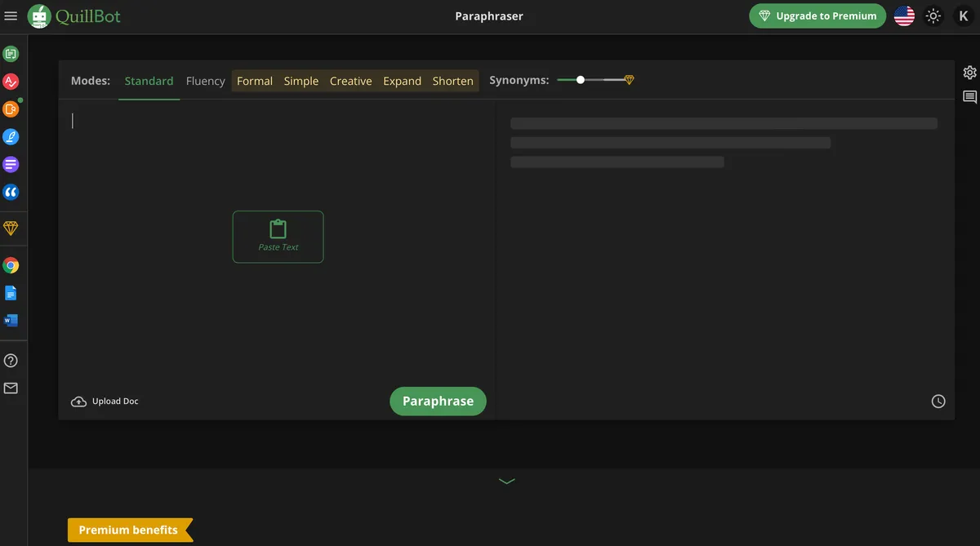
Task: Open the Chrome extension sidebar icon
Action: [11, 264]
